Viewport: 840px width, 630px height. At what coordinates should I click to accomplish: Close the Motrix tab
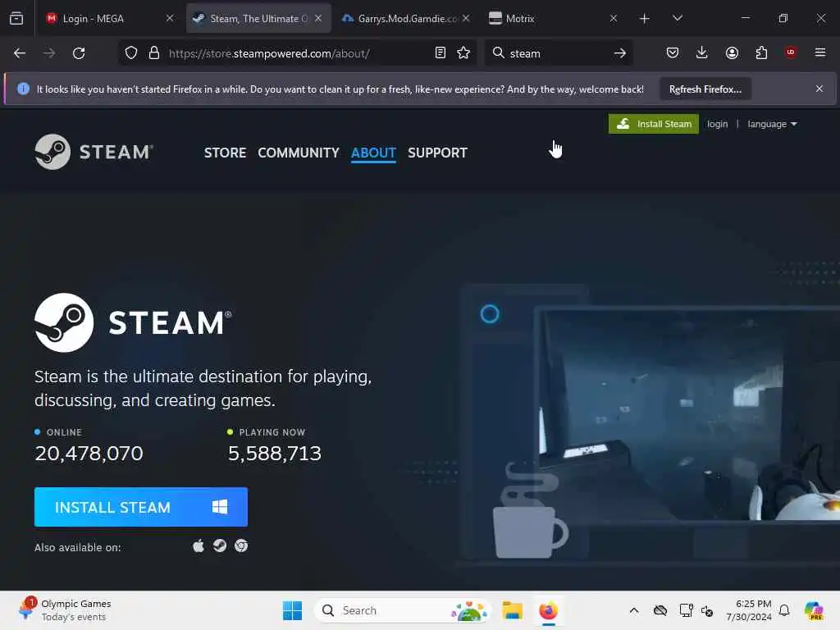click(614, 18)
